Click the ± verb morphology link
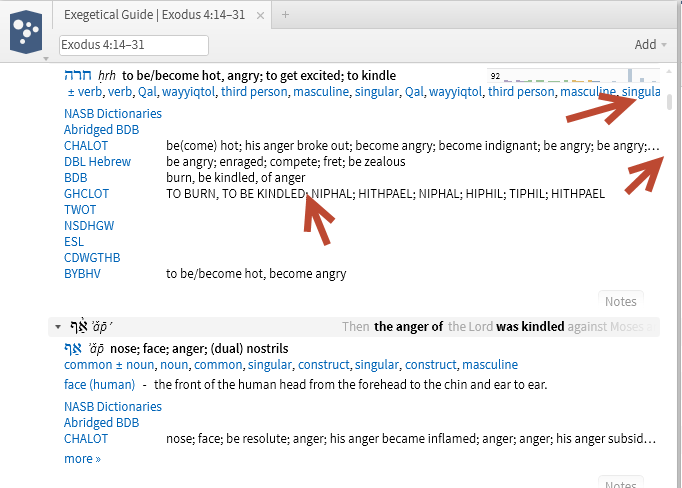The width and height of the screenshot is (682, 488). (85, 92)
